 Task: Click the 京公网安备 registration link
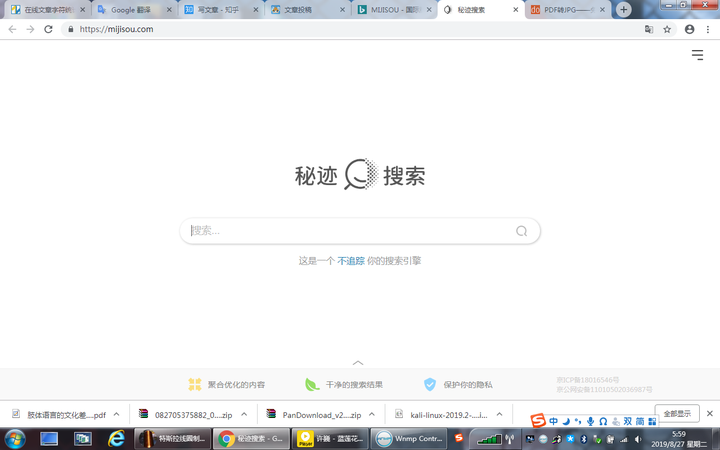click(604, 389)
